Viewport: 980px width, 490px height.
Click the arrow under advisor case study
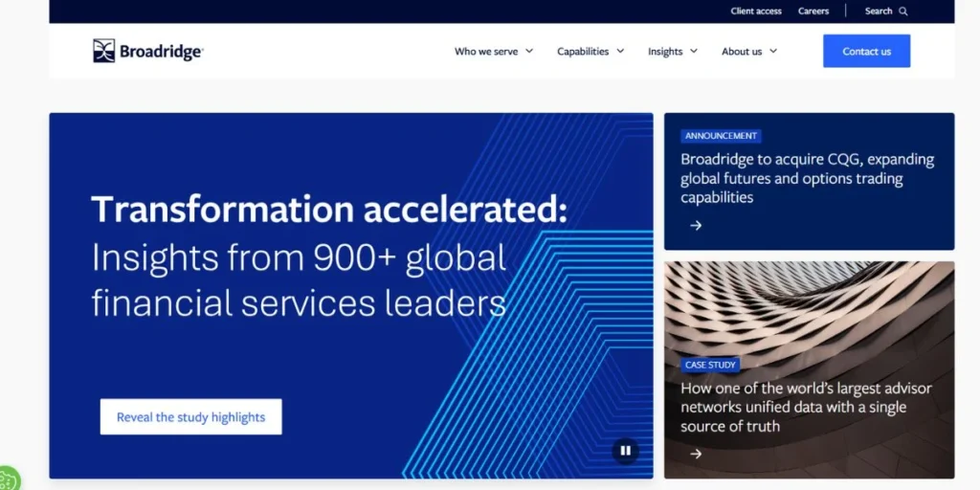696,454
